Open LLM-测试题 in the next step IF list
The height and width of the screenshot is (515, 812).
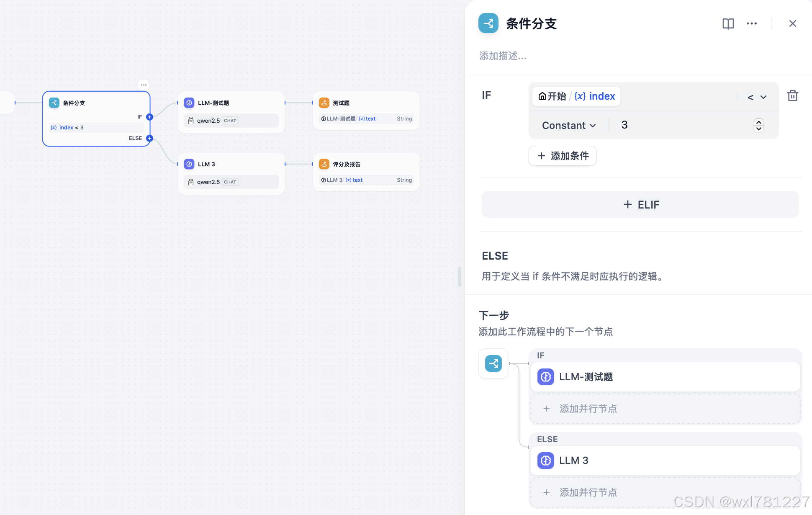point(665,377)
